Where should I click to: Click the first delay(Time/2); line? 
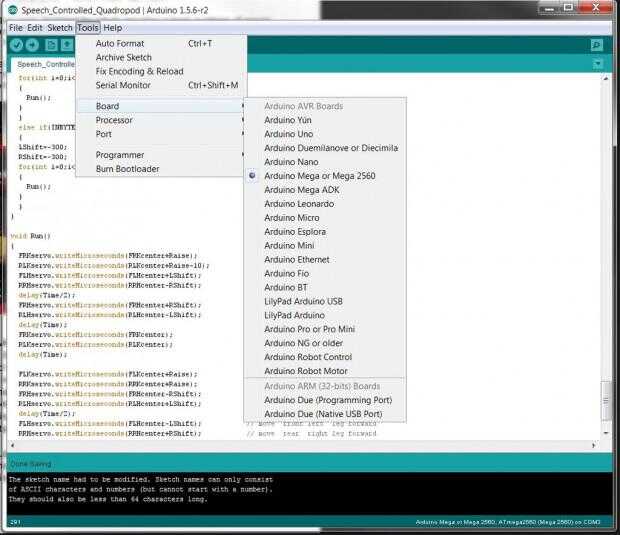click(x=46, y=295)
